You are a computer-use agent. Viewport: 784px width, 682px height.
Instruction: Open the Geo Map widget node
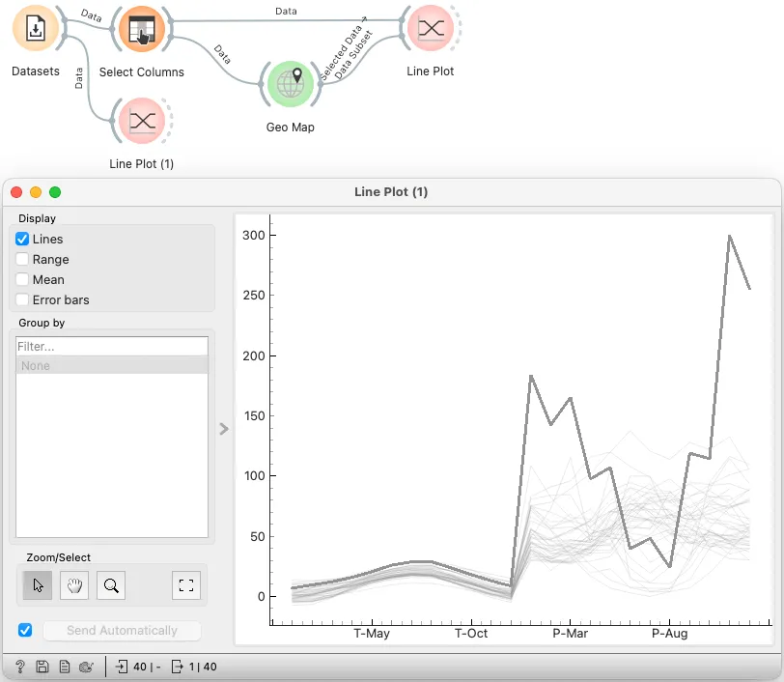coord(290,84)
